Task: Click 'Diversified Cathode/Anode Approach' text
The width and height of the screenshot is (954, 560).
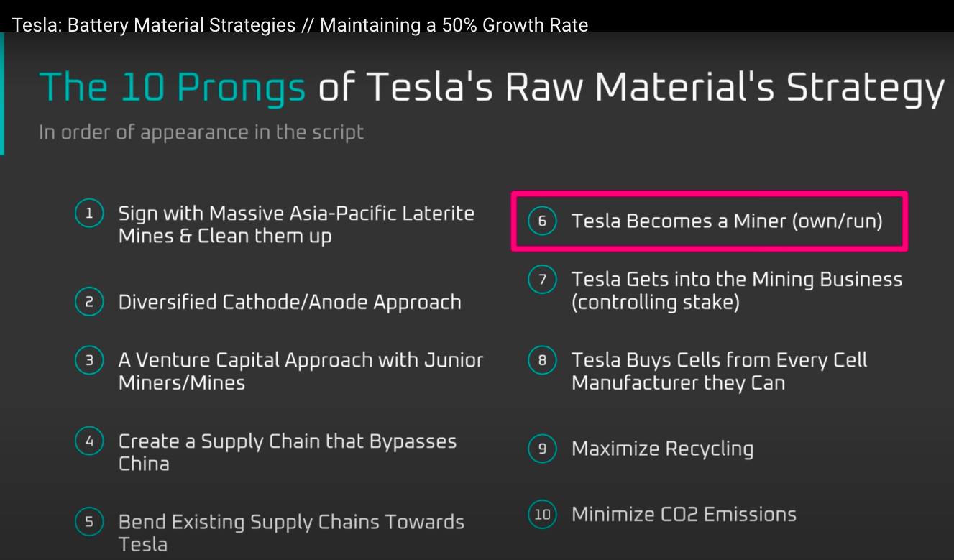Action: [x=290, y=302]
